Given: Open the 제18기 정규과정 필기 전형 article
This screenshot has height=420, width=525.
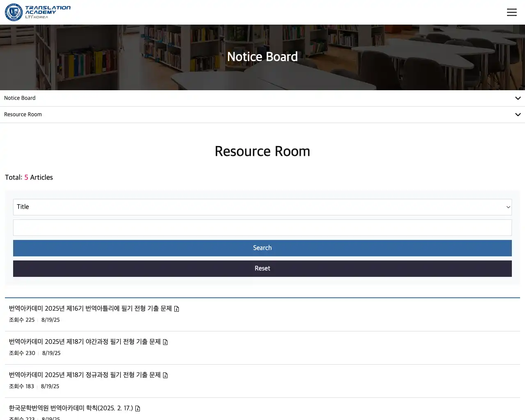Looking at the screenshot, I should point(84,375).
